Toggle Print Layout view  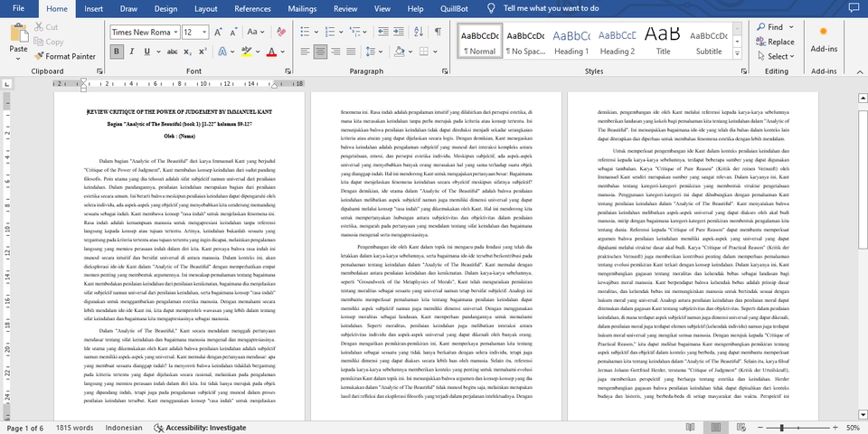[x=716, y=428]
